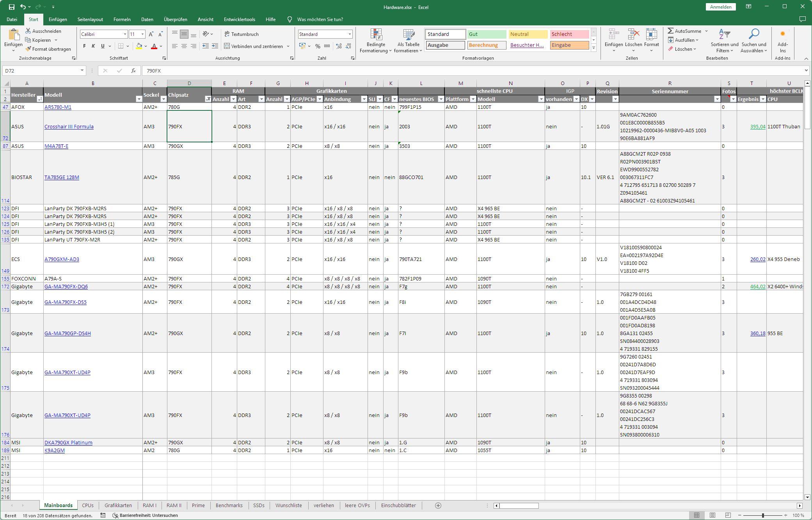Image resolution: width=812 pixels, height=520 pixels.
Task: Open the Datei menu
Action: [12, 19]
